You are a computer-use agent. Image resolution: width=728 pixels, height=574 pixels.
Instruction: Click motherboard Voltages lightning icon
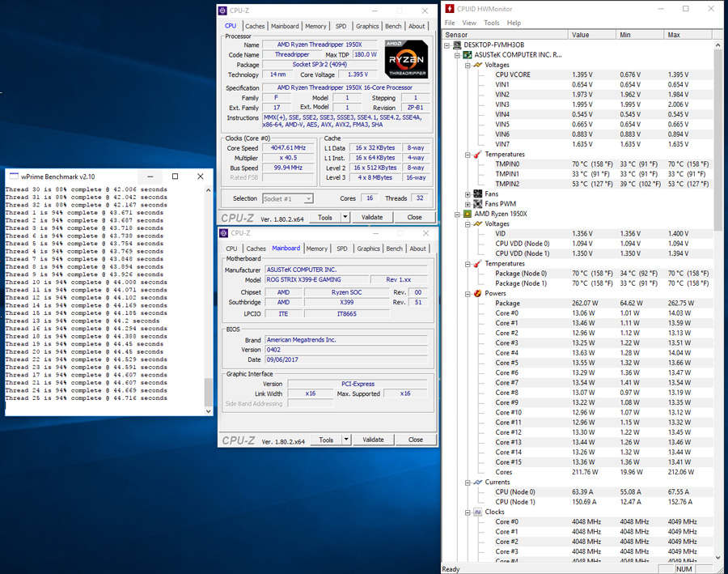[x=478, y=65]
